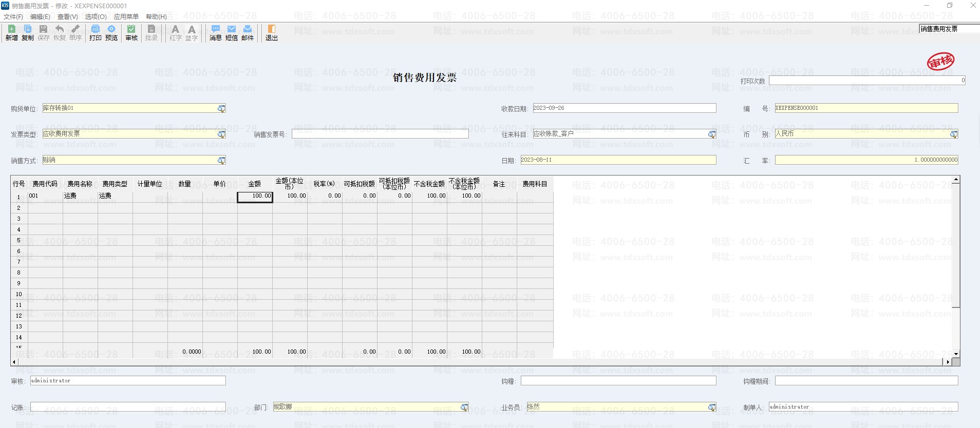The width and height of the screenshot is (980, 428).
Task: Open the 选项(O) menu
Action: click(x=96, y=17)
